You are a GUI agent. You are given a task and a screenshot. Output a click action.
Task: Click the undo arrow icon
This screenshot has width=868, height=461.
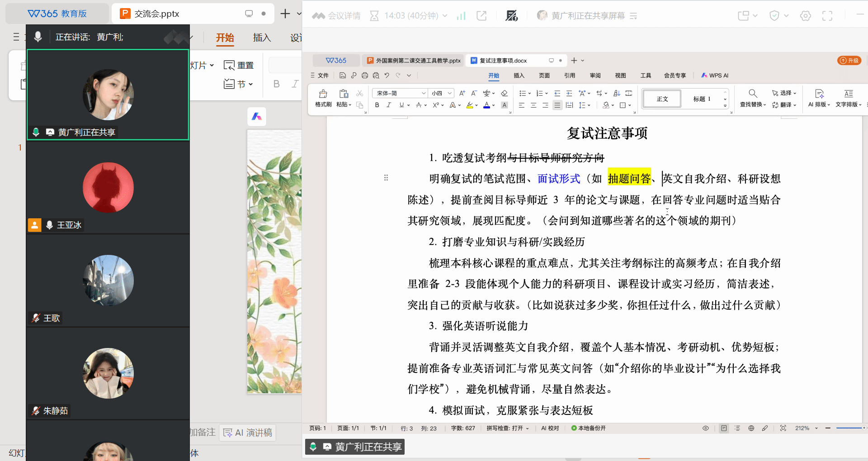387,75
